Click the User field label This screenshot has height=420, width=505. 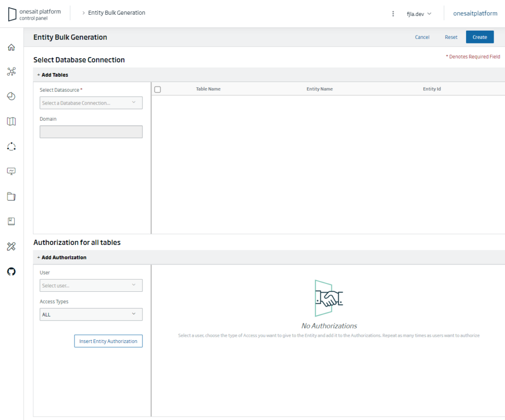coord(45,273)
